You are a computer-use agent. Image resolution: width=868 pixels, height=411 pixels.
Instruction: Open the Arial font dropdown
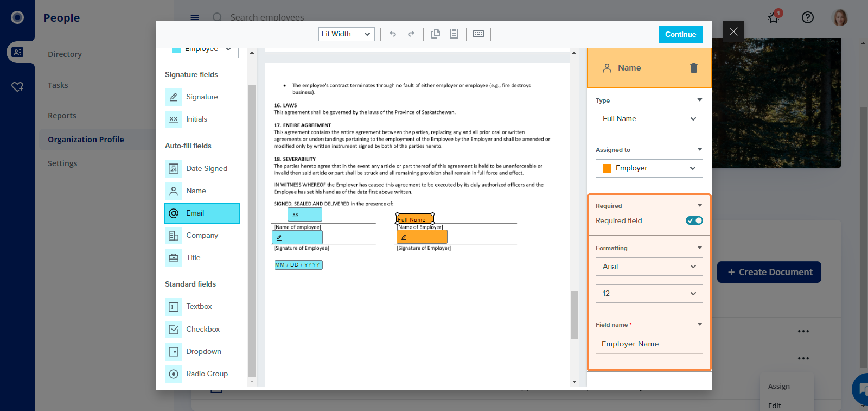649,267
